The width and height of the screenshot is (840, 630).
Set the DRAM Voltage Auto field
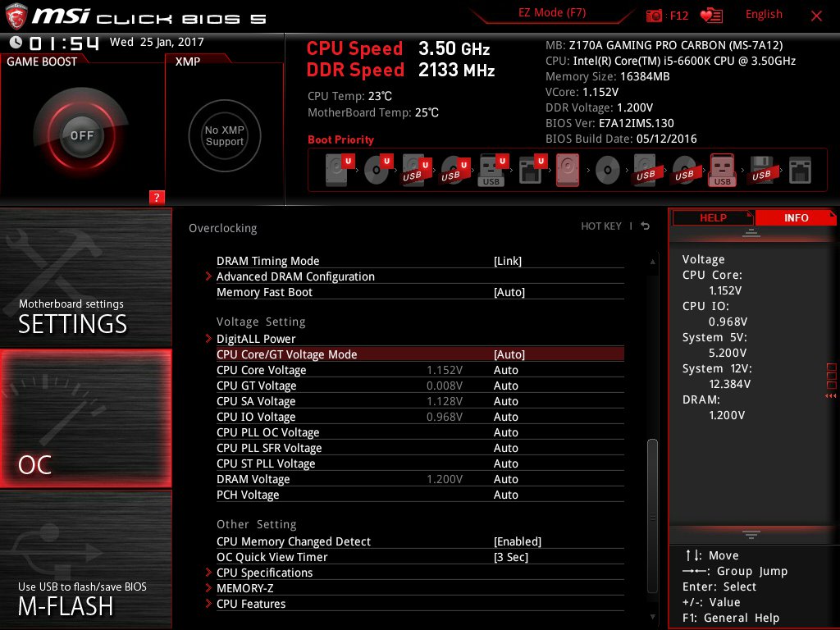click(505, 478)
